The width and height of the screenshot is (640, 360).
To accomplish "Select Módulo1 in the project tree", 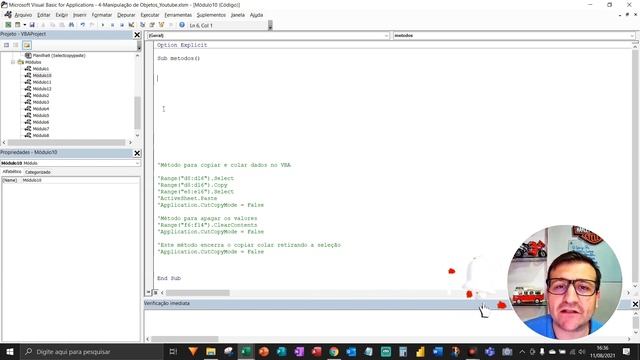I will click(40, 69).
